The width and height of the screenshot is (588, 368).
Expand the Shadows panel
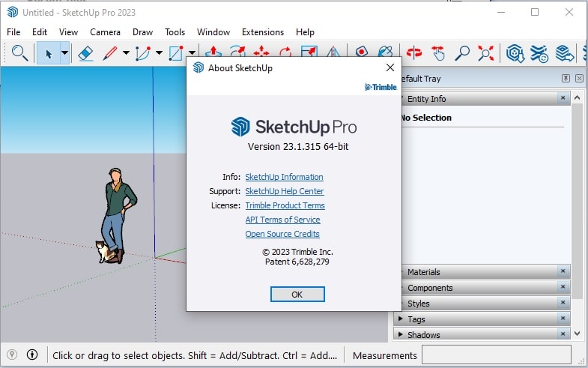pos(401,334)
